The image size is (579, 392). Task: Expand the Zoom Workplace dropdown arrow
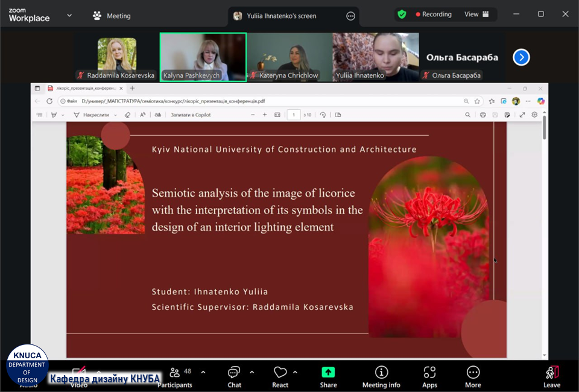(69, 15)
